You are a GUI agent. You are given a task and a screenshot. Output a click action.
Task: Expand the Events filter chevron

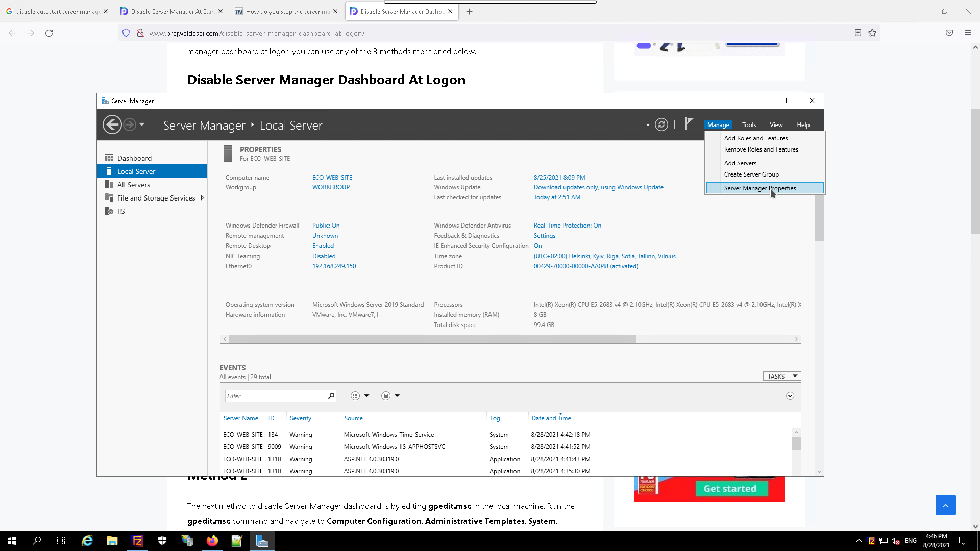pos(790,396)
